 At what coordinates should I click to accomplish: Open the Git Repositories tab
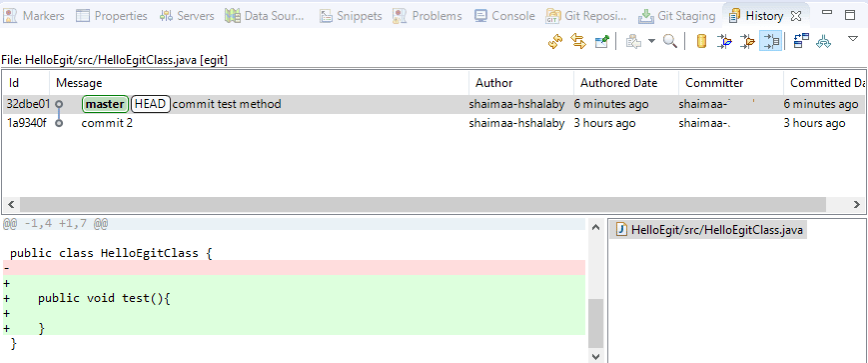[586, 16]
